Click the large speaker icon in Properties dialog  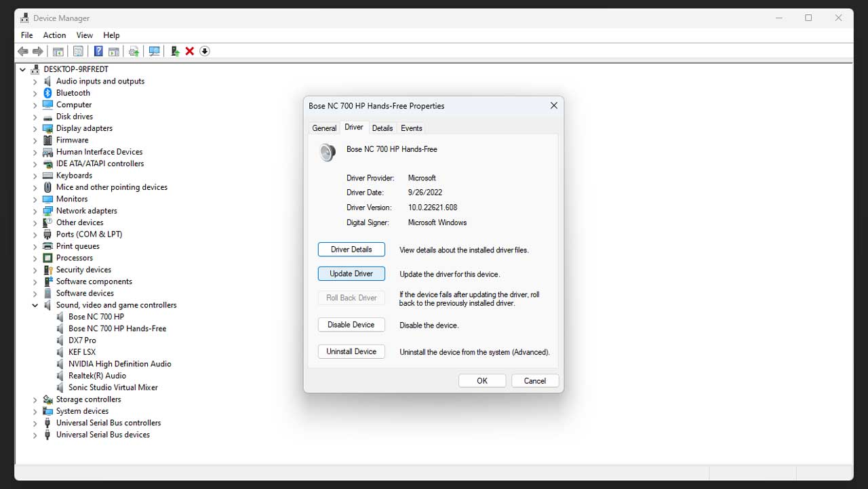(x=328, y=153)
